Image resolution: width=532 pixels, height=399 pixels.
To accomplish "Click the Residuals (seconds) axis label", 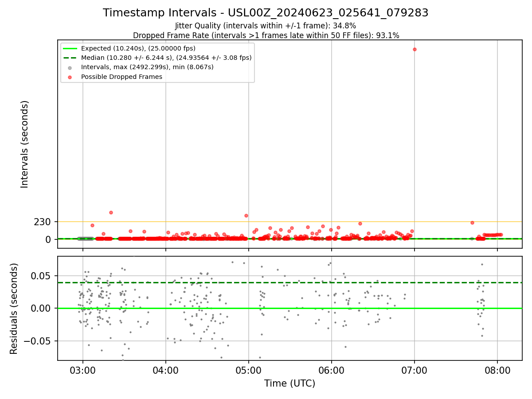I will click(x=14, y=309).
